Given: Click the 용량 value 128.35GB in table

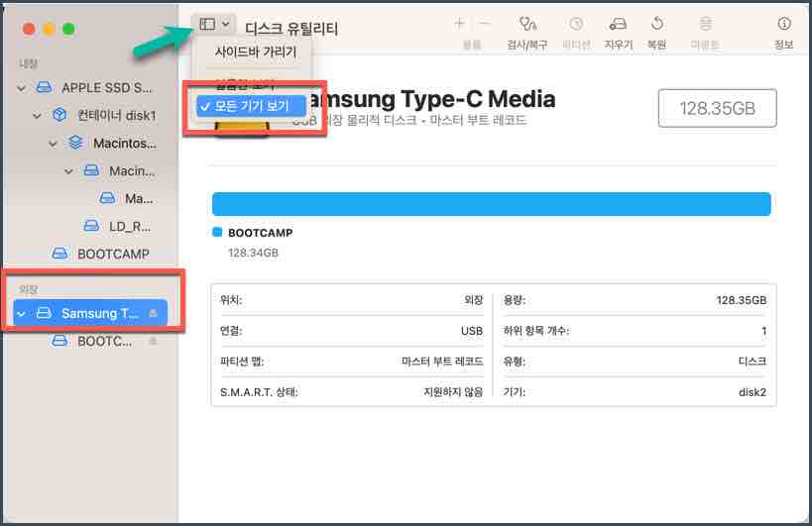Looking at the screenshot, I should click(741, 300).
